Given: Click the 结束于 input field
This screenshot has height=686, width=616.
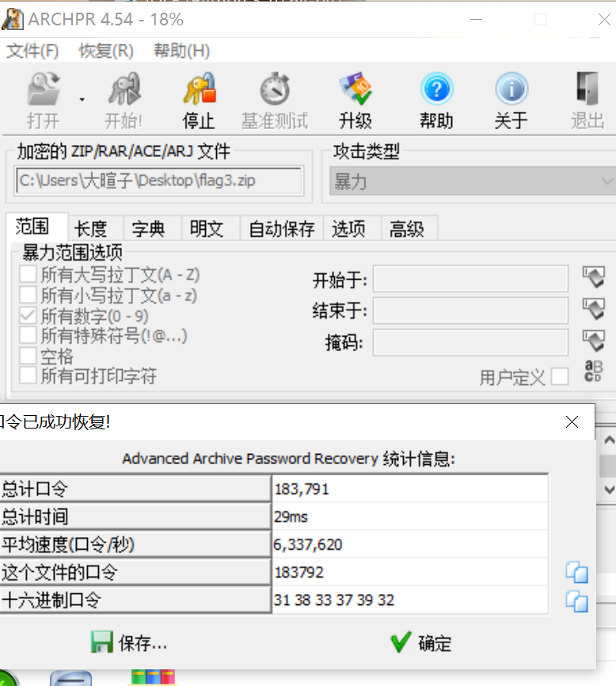Looking at the screenshot, I should point(470,311).
